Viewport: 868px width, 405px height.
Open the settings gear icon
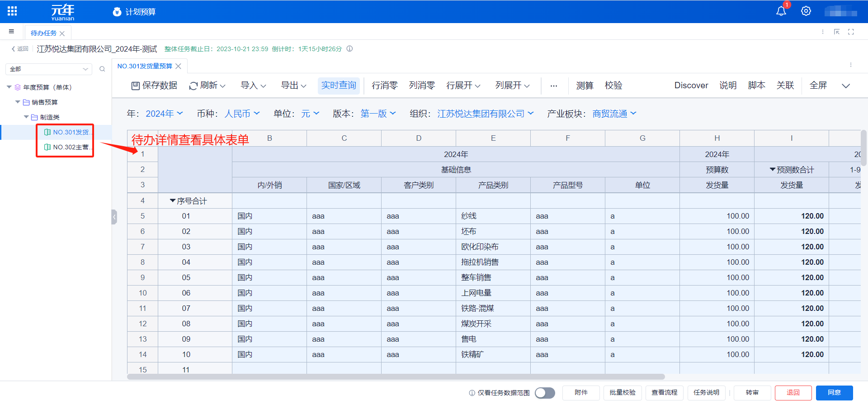[806, 11]
